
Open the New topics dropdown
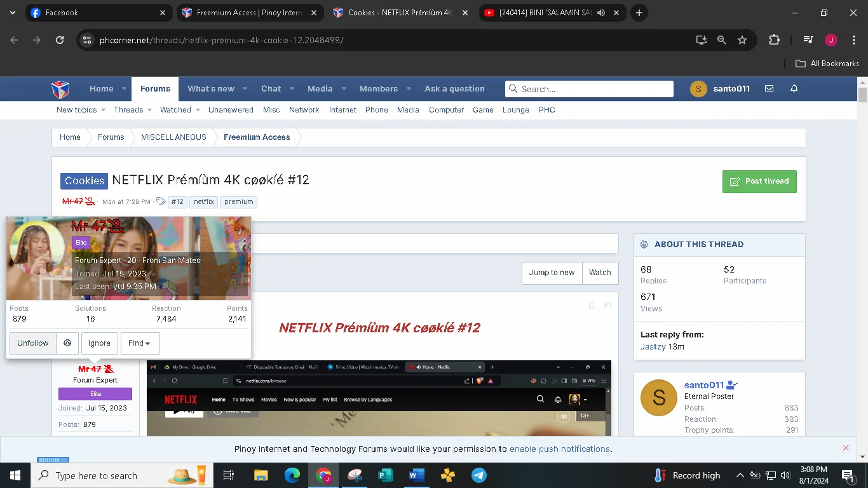pos(103,110)
